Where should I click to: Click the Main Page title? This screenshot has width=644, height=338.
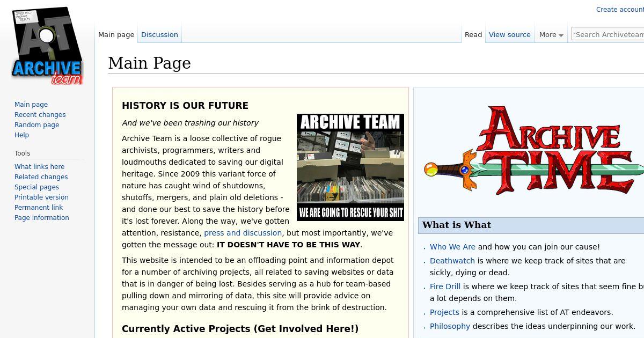click(149, 63)
